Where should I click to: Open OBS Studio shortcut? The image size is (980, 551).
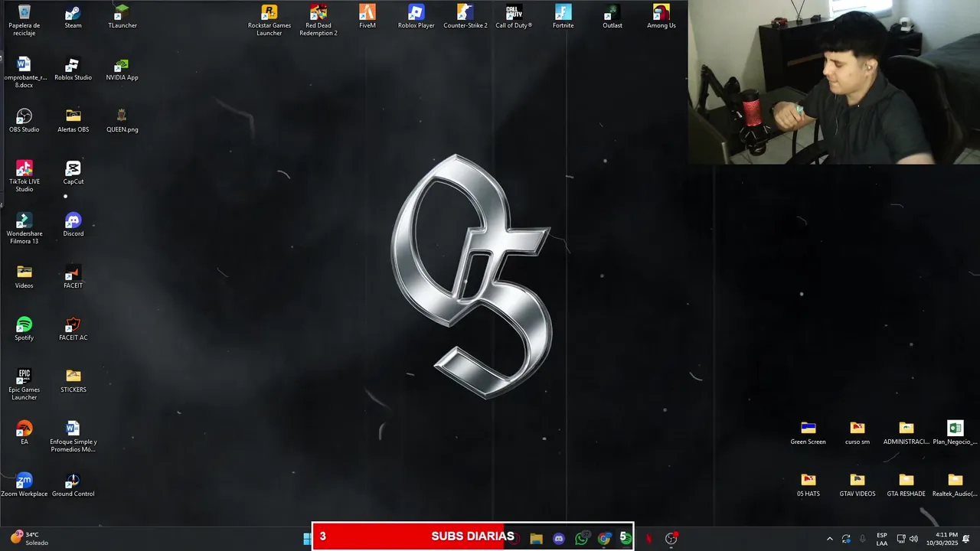click(24, 121)
